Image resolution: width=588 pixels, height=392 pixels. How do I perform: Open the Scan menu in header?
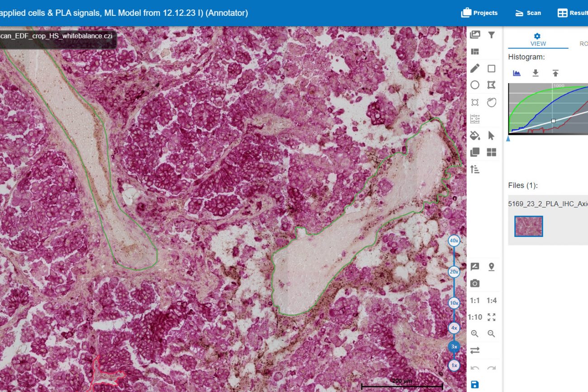point(528,13)
